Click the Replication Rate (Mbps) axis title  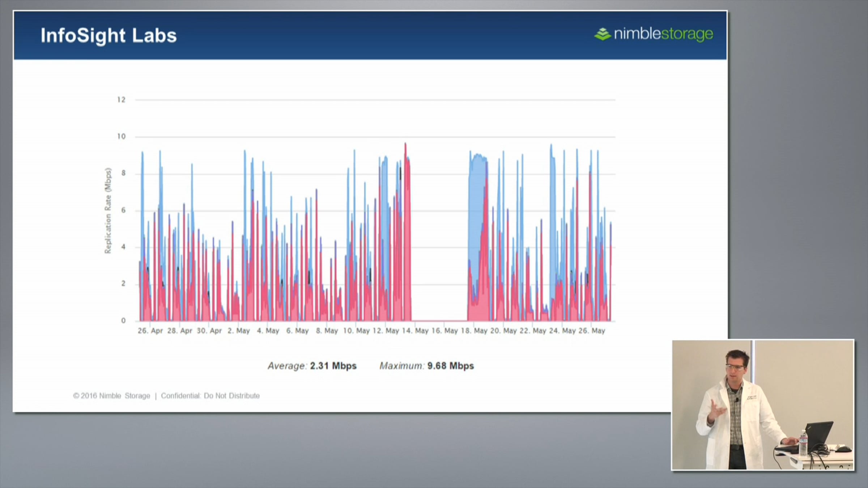click(108, 211)
